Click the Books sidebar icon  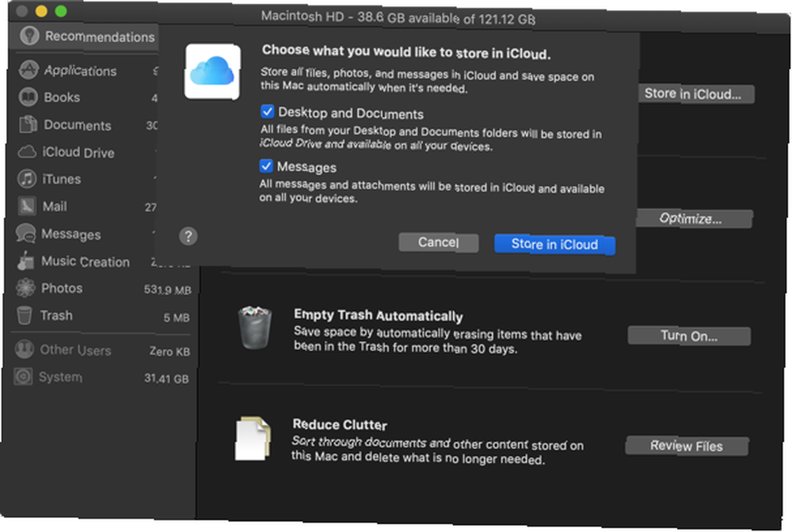[x=28, y=97]
